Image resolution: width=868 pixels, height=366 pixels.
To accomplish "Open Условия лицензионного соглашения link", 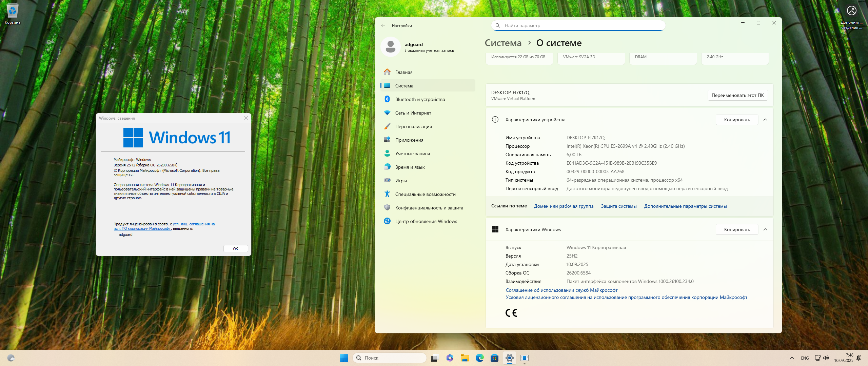I will tap(626, 297).
